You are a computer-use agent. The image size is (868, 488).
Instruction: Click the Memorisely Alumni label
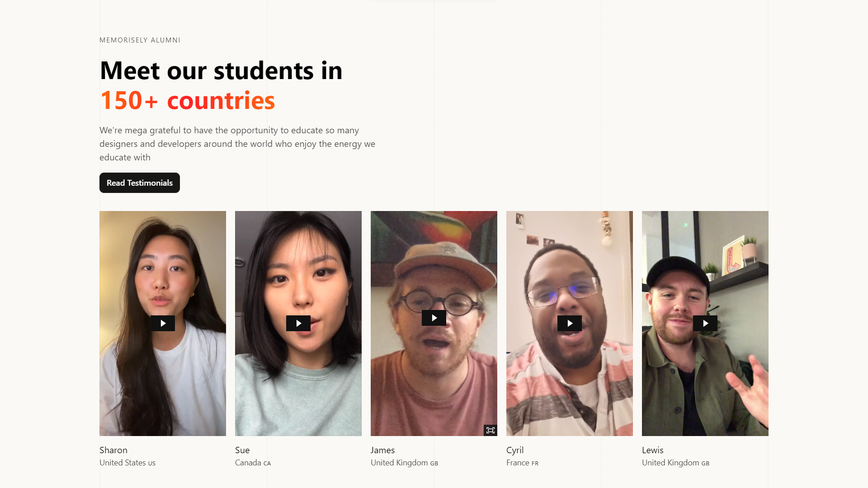click(140, 40)
